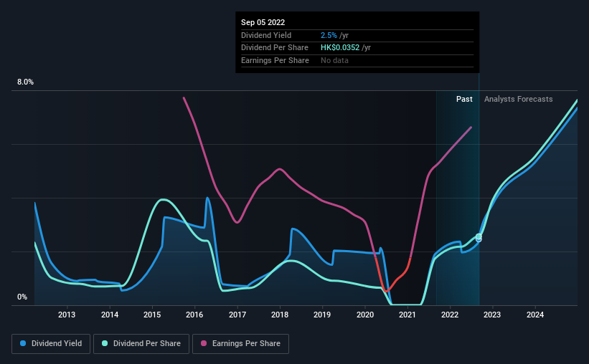
Task: Click the 2020 x-axis label
Action: pos(365,315)
